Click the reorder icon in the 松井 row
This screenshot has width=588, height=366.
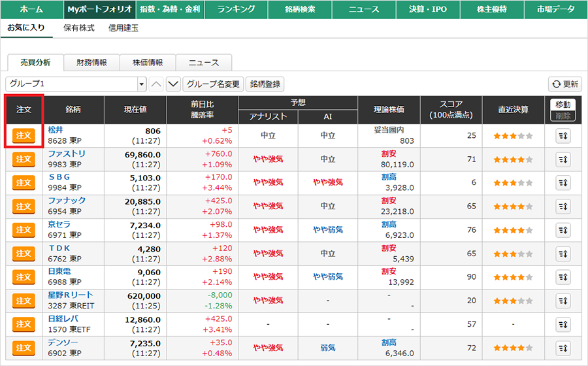[x=563, y=136]
